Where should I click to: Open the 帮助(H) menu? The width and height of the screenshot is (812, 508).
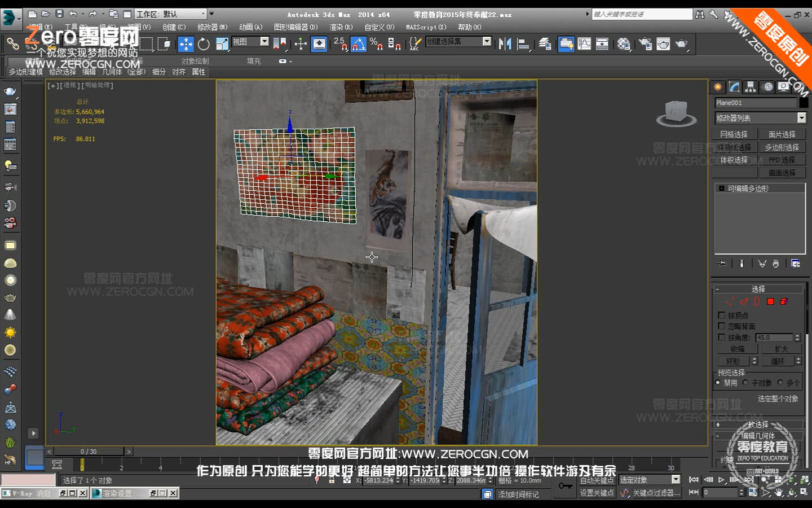(470, 27)
